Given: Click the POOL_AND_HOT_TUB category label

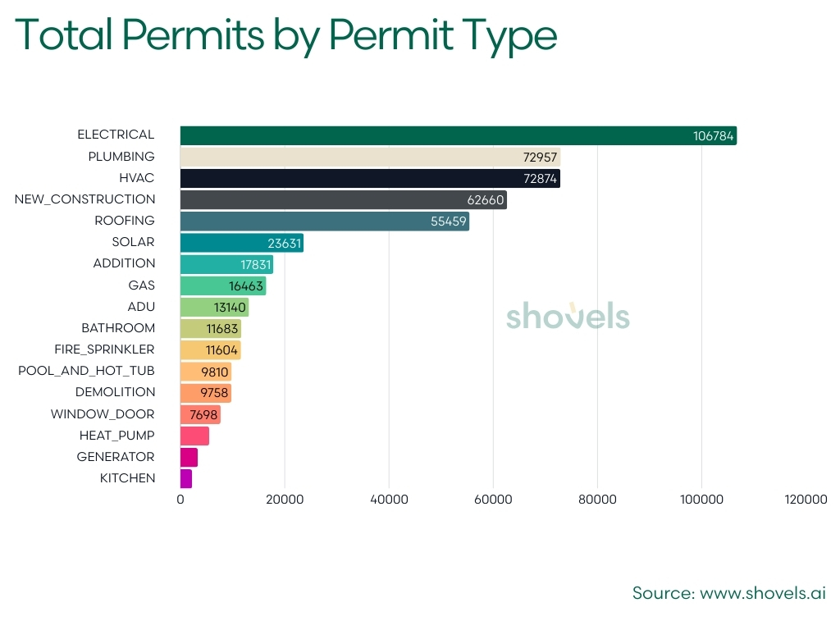Looking at the screenshot, I should point(86,372).
